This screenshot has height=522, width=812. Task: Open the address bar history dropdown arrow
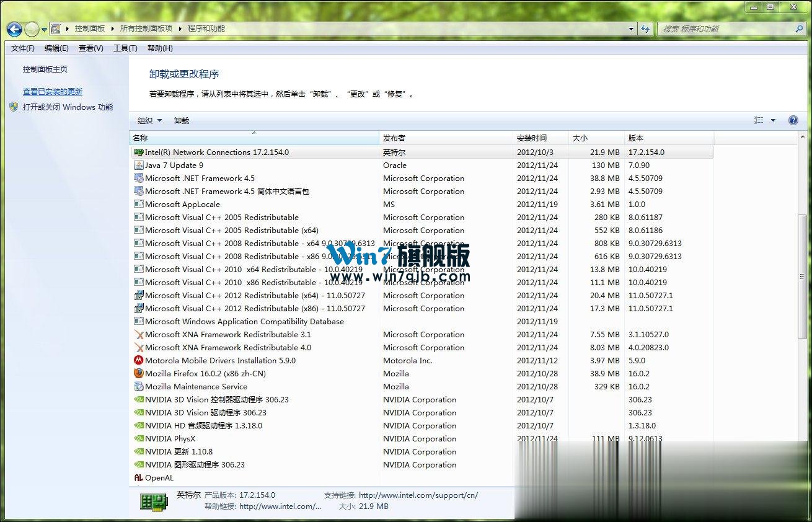(631, 29)
